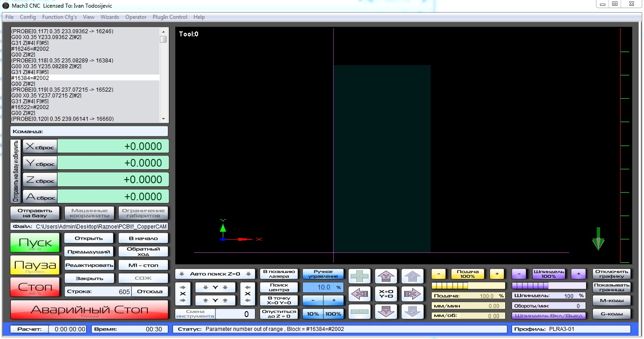
Task: Open the Wizards menu
Action: pos(110,17)
